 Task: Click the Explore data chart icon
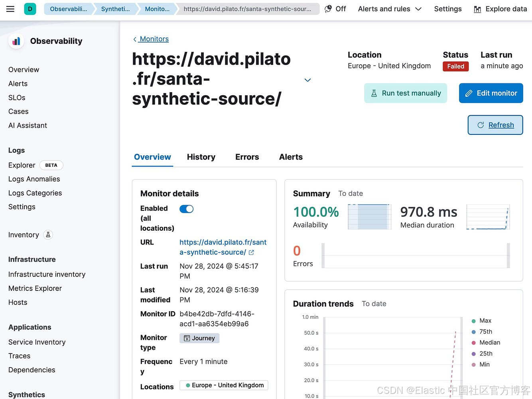[x=477, y=9]
